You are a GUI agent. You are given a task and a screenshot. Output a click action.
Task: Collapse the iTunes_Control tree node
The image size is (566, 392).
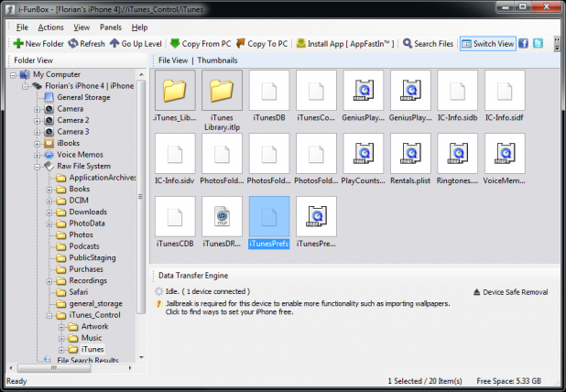[x=49, y=315]
